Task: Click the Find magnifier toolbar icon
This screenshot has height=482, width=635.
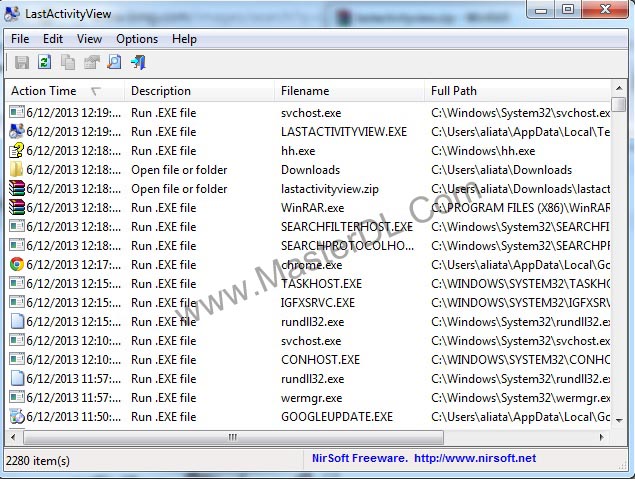Action: pos(114,62)
